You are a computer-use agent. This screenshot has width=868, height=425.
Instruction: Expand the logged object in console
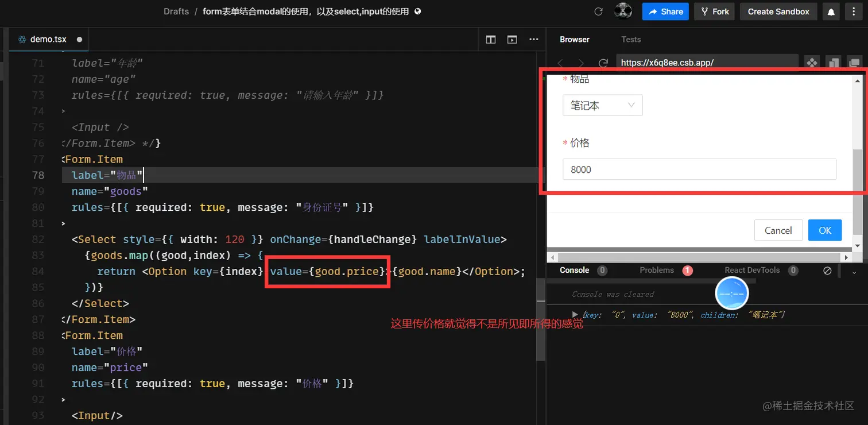tap(575, 314)
